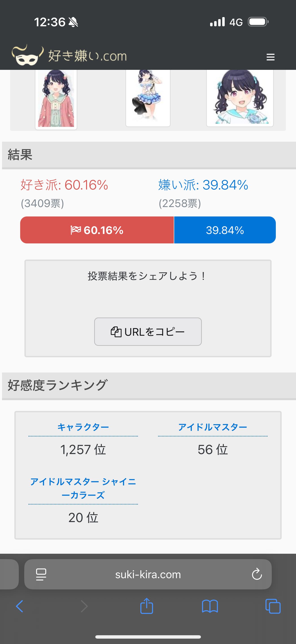Image resolution: width=296 pixels, height=644 pixels.
Task: Open the キャラクター ranking link
Action: pyautogui.click(x=83, y=427)
